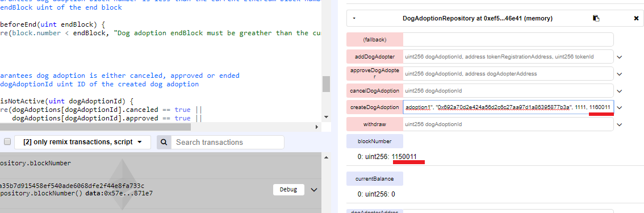Debug the blockNumber call transaction

click(288, 190)
